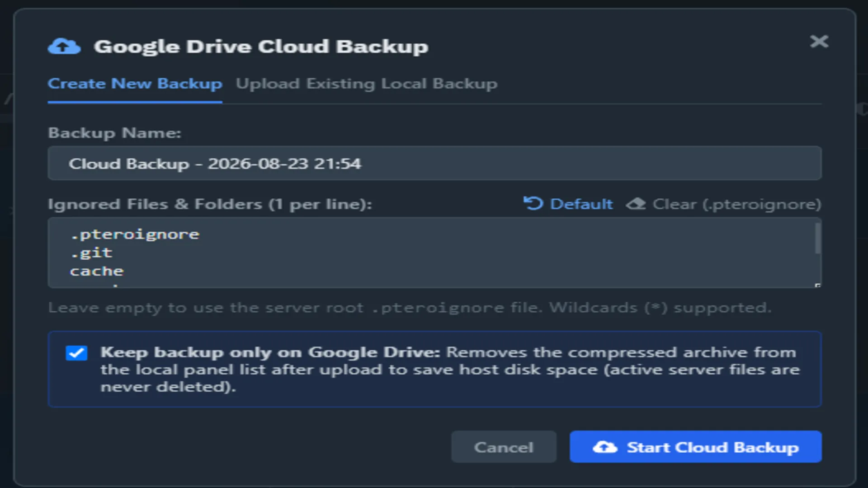Cancel the cloud backup dialog
Screen dimensions: 868x488
pos(504,446)
